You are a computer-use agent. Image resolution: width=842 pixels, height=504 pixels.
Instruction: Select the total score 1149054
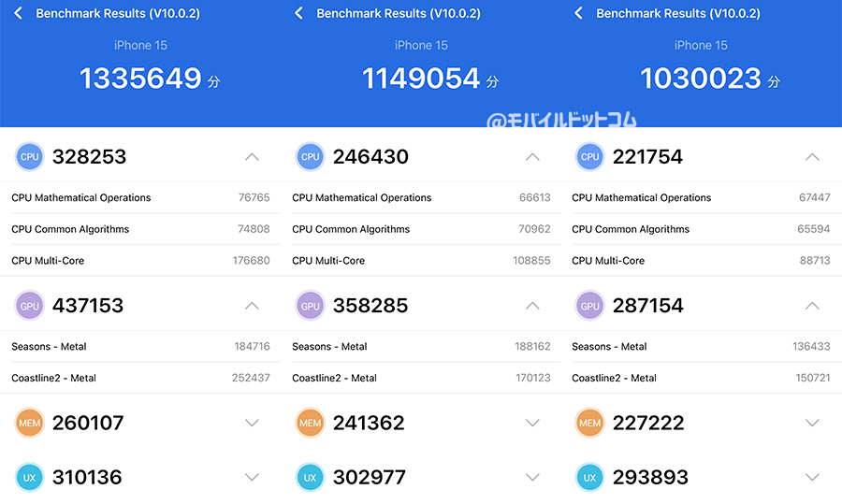(x=421, y=79)
